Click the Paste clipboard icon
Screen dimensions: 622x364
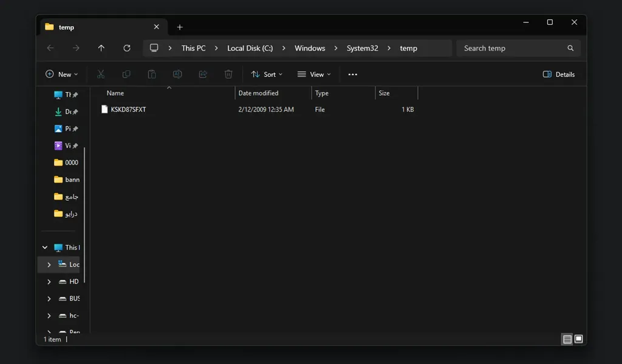coord(152,74)
